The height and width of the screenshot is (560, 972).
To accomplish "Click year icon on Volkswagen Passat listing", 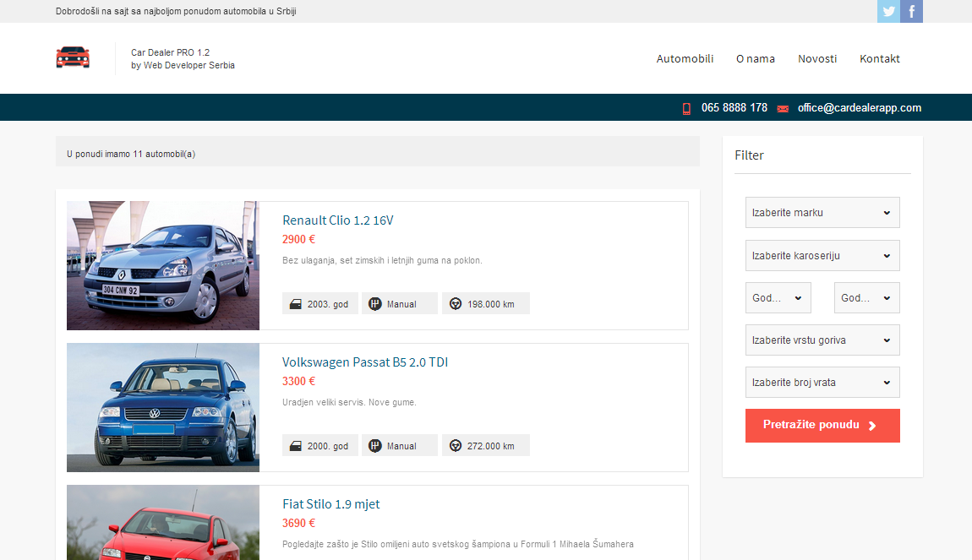I will pos(296,446).
